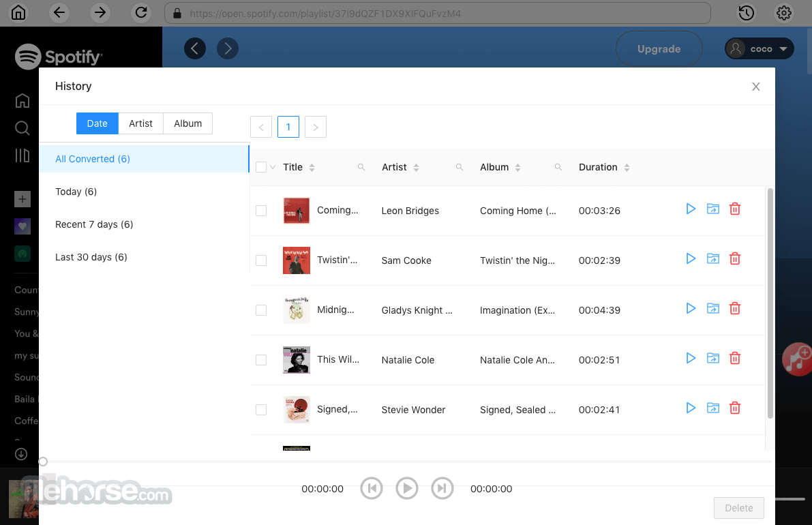Image resolution: width=812 pixels, height=525 pixels.
Task: Search by Album using the magnifier icon
Action: (558, 167)
